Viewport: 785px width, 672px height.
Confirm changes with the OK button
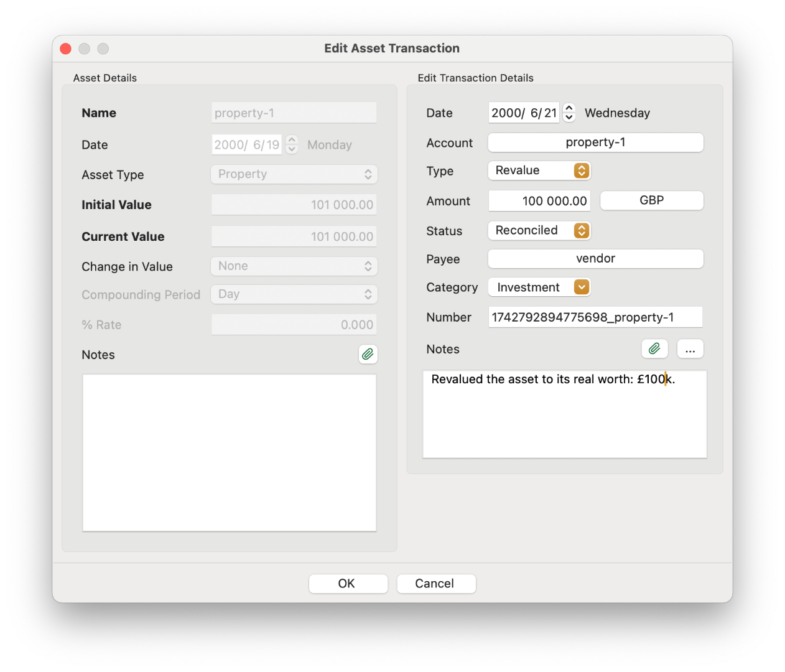pyautogui.click(x=348, y=583)
